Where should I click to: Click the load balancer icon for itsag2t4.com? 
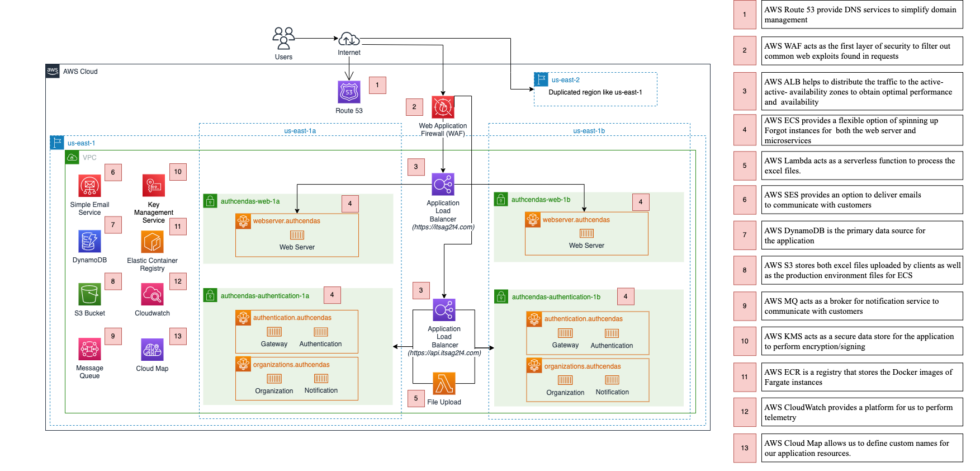(x=443, y=184)
